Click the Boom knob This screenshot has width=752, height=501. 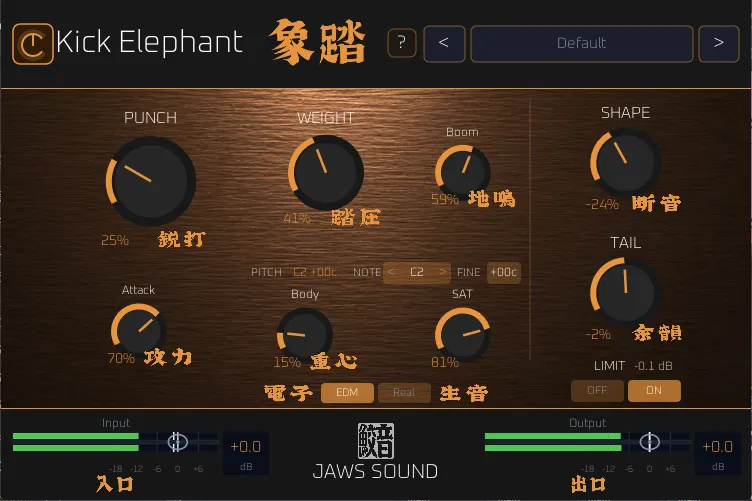click(x=462, y=172)
